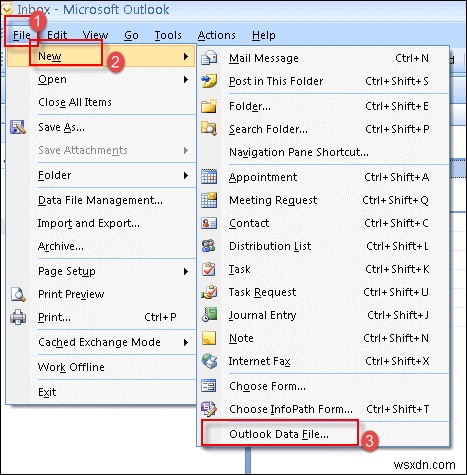This screenshot has width=467, height=475.
Task: Open the Help menu
Action: point(263,35)
